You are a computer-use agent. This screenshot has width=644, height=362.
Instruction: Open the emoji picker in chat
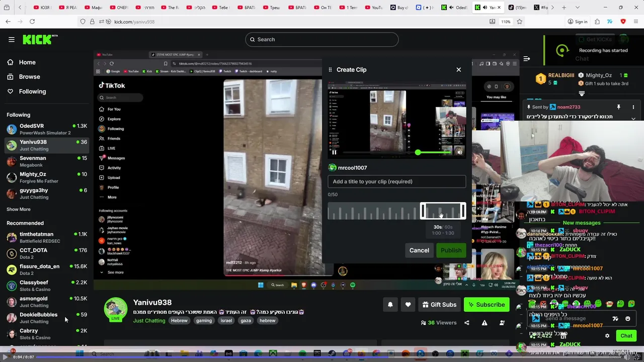coord(628,318)
